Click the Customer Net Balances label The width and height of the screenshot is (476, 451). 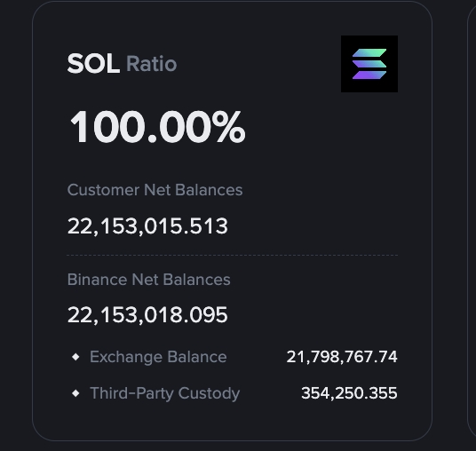click(x=155, y=190)
